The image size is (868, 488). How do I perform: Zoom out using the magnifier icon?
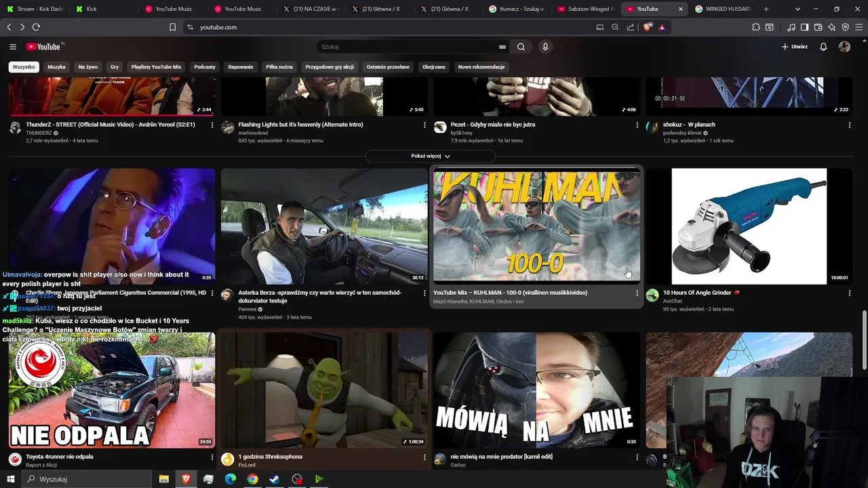coord(615,27)
